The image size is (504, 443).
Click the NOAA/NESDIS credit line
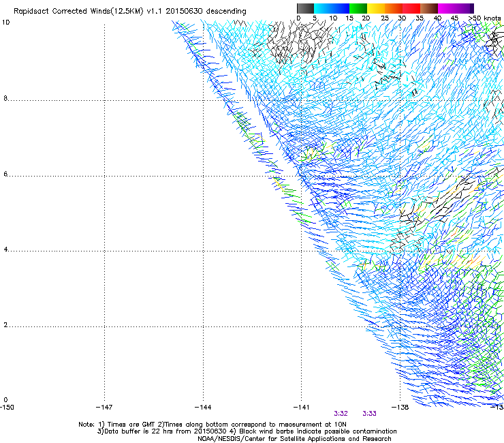click(x=294, y=439)
